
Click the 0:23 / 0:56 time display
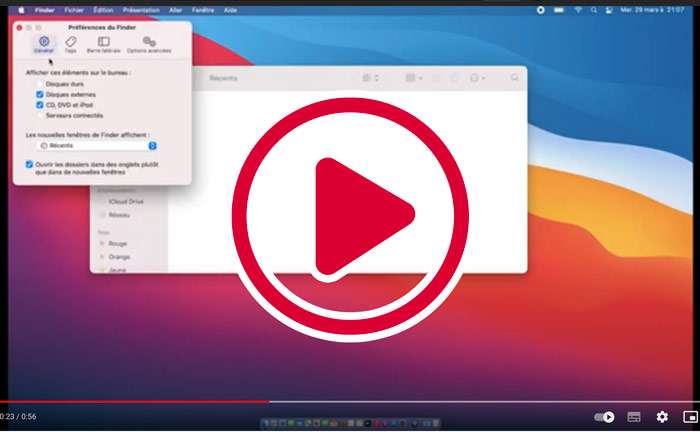pos(18,416)
